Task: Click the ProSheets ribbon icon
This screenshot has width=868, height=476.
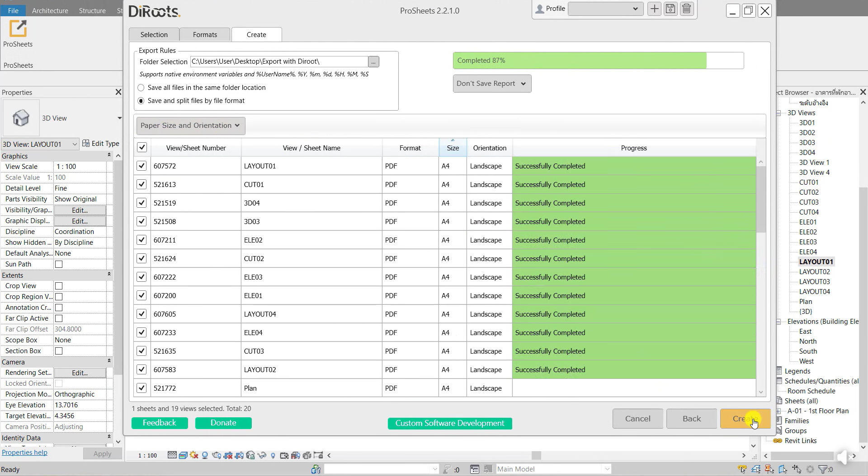Action: click(18, 28)
